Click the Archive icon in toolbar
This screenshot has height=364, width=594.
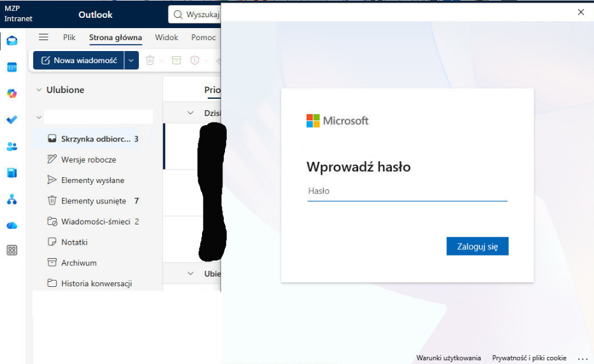coord(176,60)
